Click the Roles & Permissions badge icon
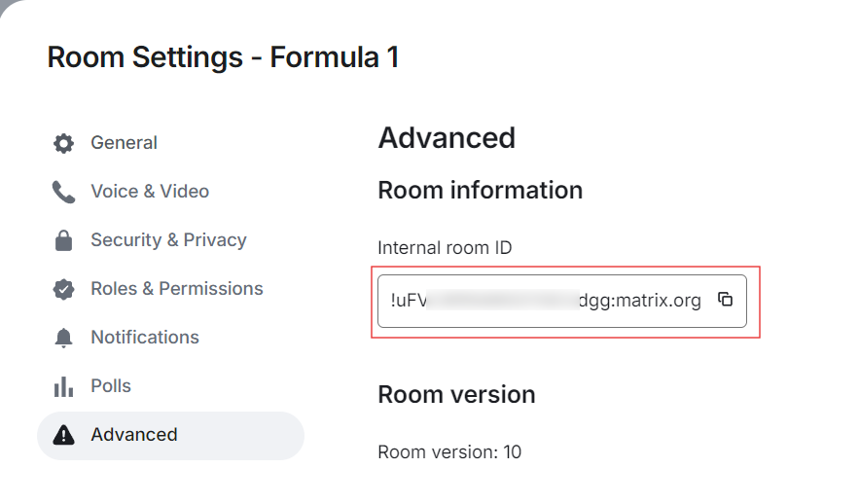The height and width of the screenshot is (504, 859). (x=63, y=289)
